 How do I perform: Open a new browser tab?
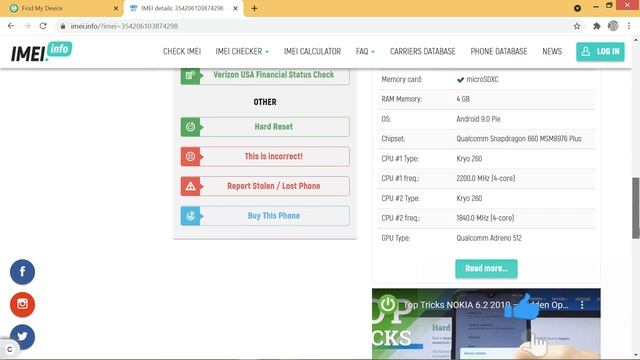254,8
